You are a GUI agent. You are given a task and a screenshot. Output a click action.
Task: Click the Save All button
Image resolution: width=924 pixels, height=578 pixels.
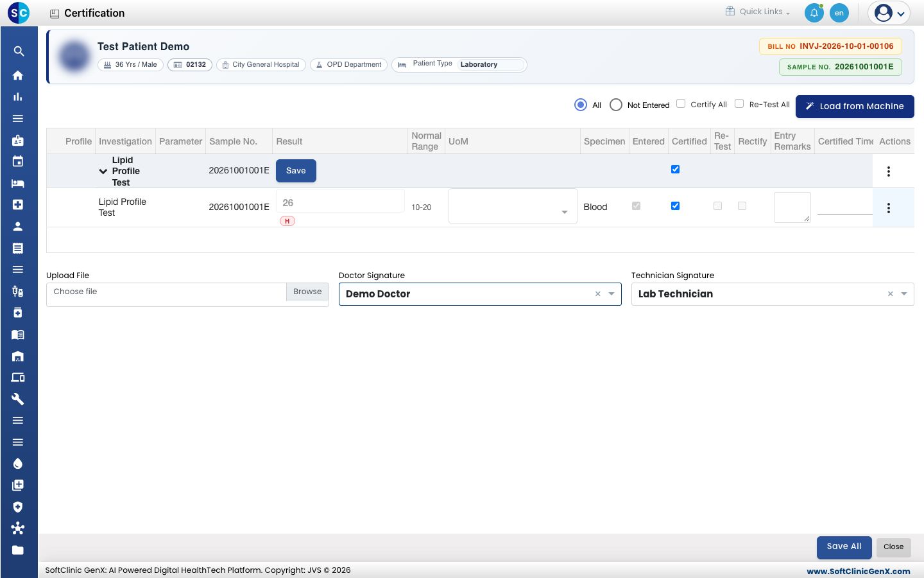[844, 547]
